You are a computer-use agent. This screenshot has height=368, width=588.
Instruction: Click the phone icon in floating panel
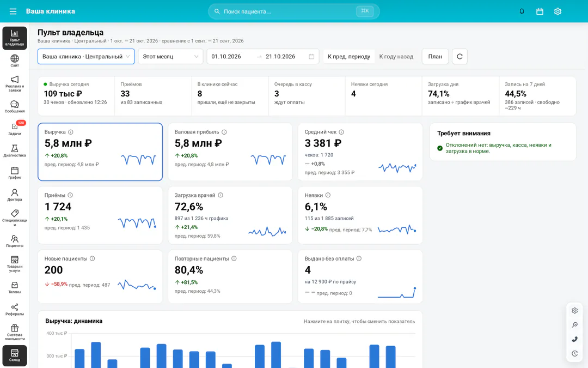[x=574, y=339]
